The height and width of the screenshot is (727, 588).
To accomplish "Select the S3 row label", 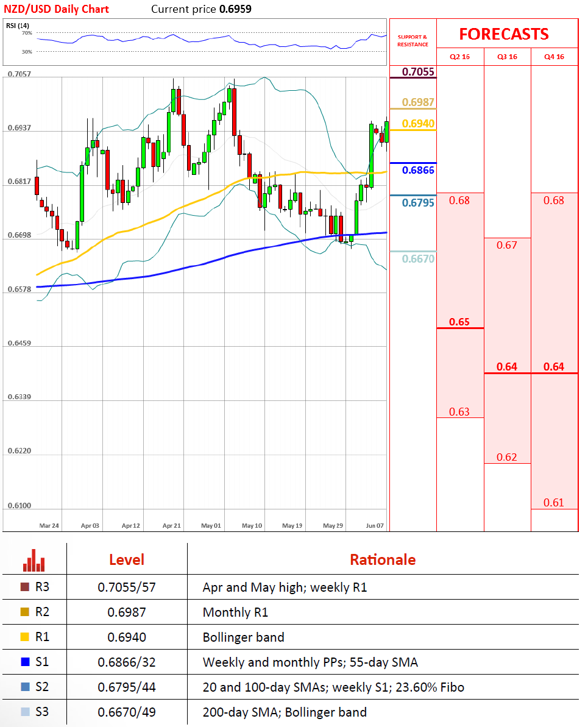I will coord(42,712).
